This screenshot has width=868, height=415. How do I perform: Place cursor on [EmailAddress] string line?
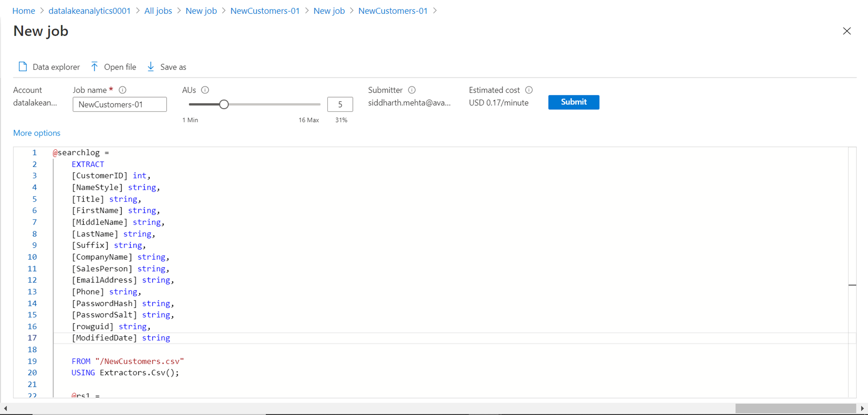pyautogui.click(x=123, y=280)
